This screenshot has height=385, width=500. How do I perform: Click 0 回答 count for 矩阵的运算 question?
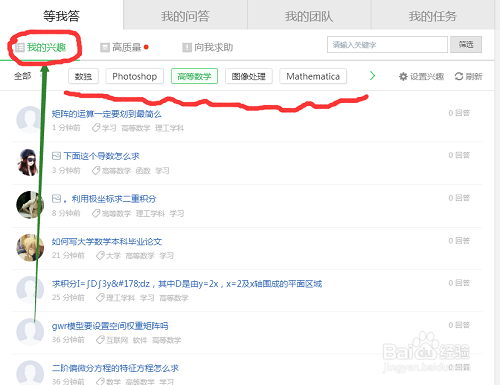coord(459,113)
